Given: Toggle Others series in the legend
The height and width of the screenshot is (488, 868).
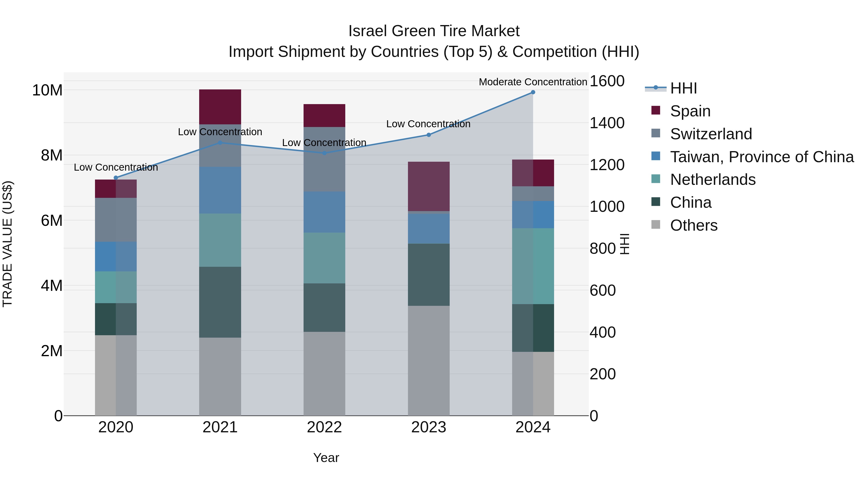Looking at the screenshot, I should 684,225.
